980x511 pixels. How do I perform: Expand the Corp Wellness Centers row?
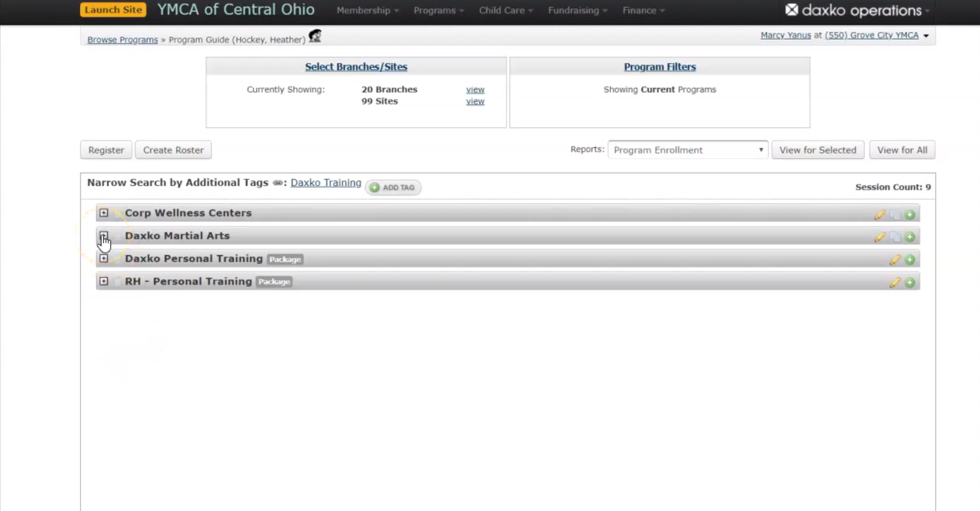pyautogui.click(x=104, y=213)
